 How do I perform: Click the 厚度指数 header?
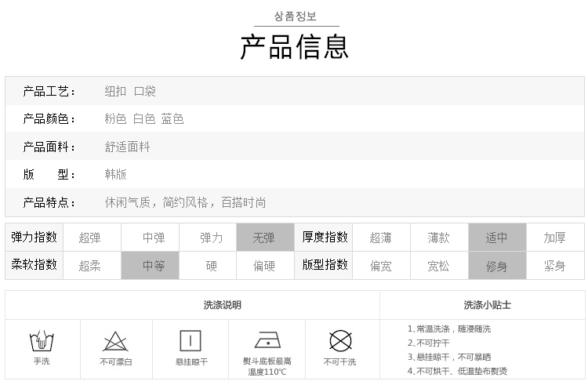coord(324,237)
